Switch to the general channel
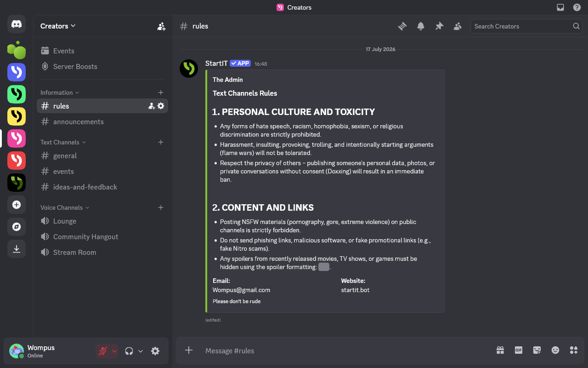The height and width of the screenshot is (368, 588). 102,155
